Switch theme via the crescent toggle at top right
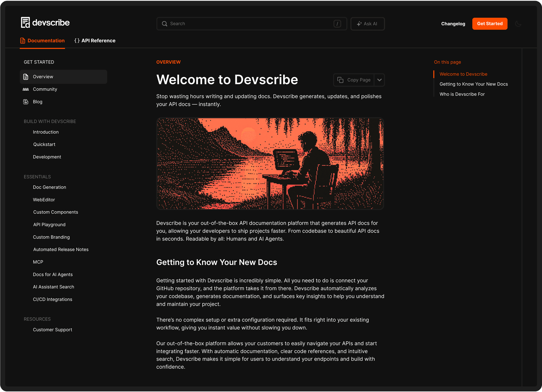The width and height of the screenshot is (542, 392). click(518, 24)
